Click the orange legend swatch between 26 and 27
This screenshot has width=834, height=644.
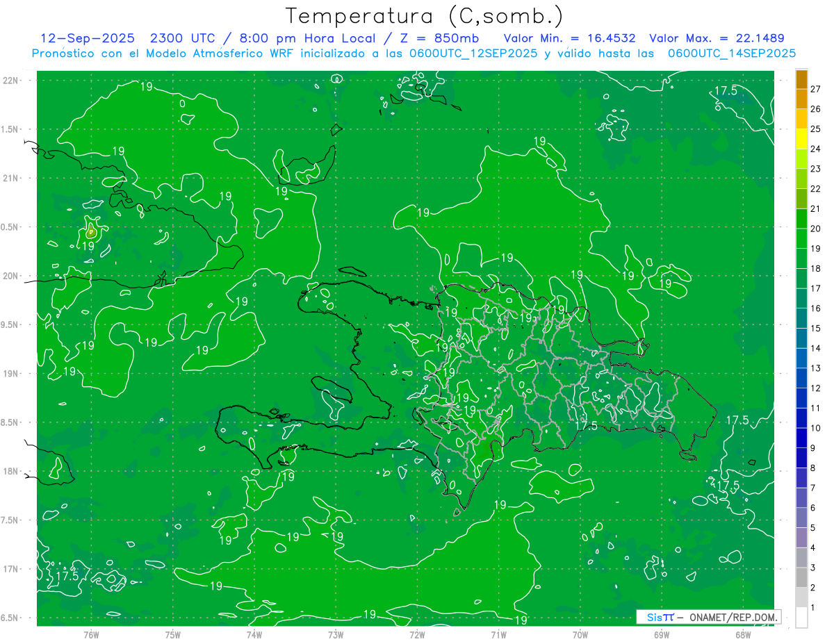click(801, 99)
